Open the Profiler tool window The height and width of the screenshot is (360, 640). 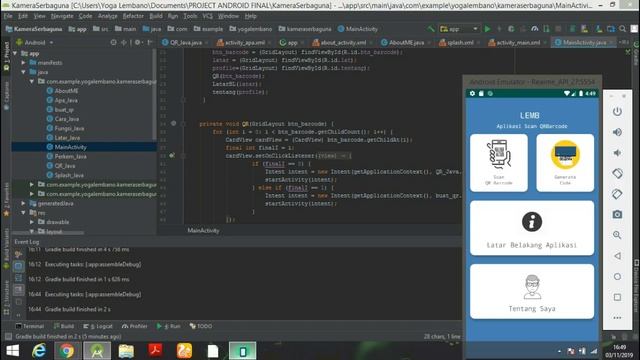point(135,326)
